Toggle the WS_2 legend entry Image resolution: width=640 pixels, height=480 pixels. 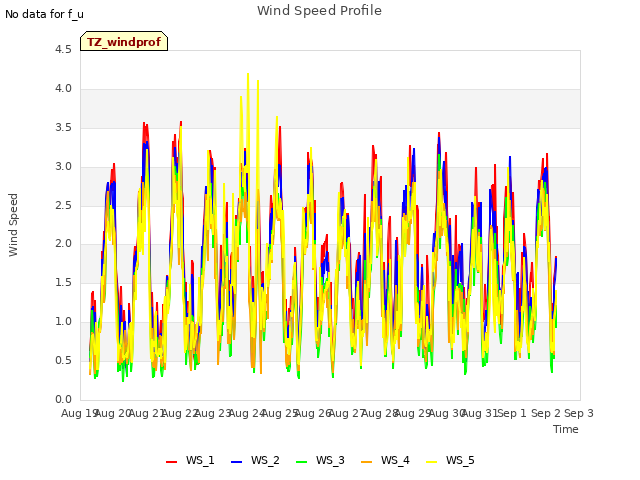coord(255,460)
